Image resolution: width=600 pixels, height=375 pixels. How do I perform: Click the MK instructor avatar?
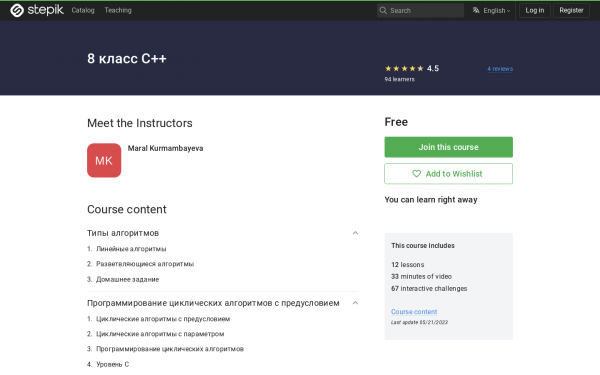click(x=104, y=160)
